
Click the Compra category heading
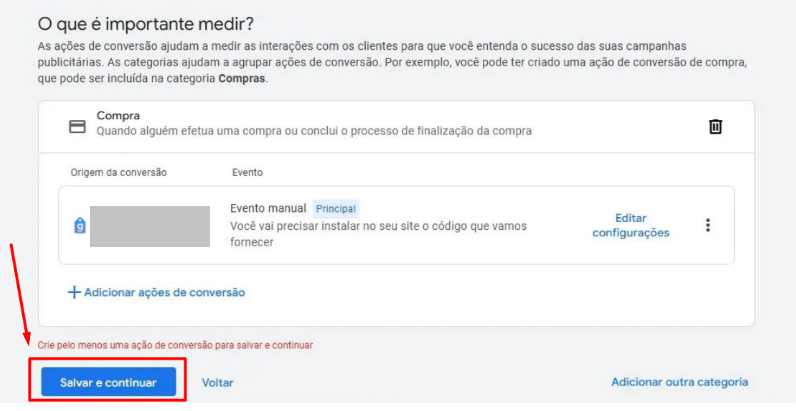tap(118, 116)
